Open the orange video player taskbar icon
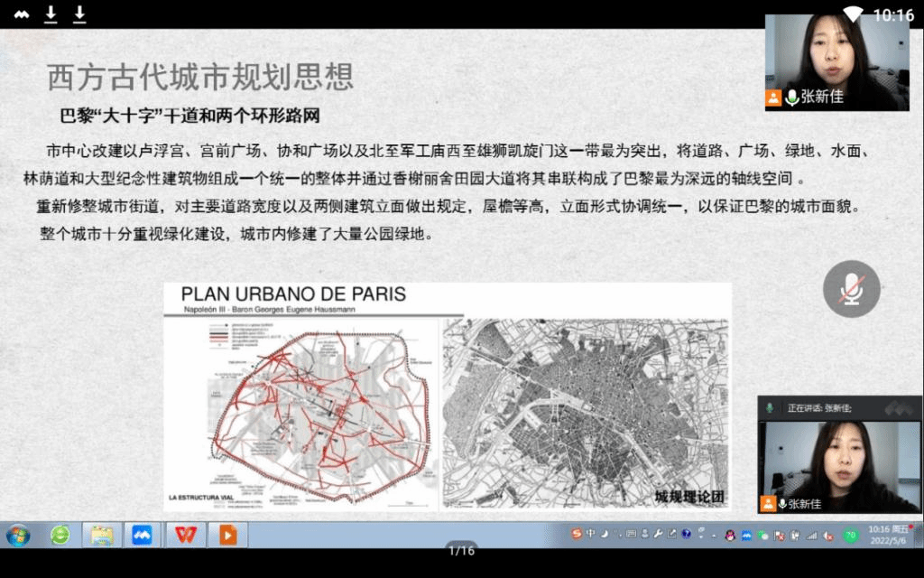924x578 pixels. (227, 536)
